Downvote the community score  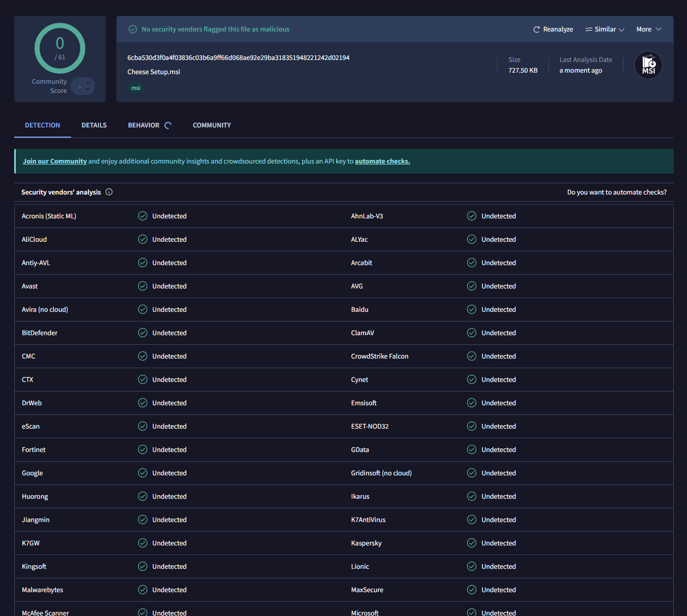point(88,90)
